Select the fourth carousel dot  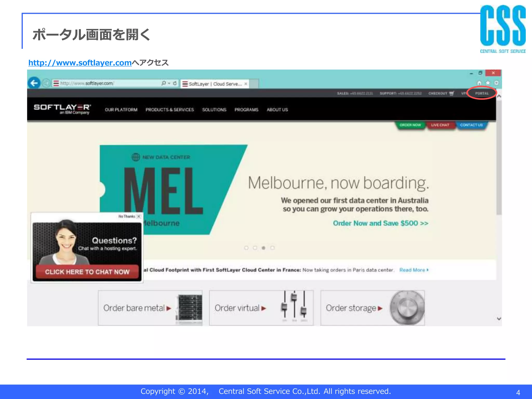[272, 248]
